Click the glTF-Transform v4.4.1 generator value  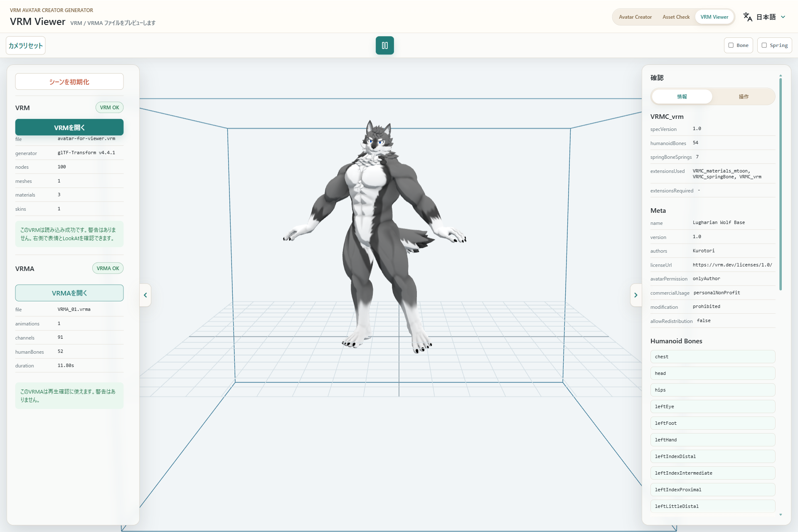pos(86,153)
